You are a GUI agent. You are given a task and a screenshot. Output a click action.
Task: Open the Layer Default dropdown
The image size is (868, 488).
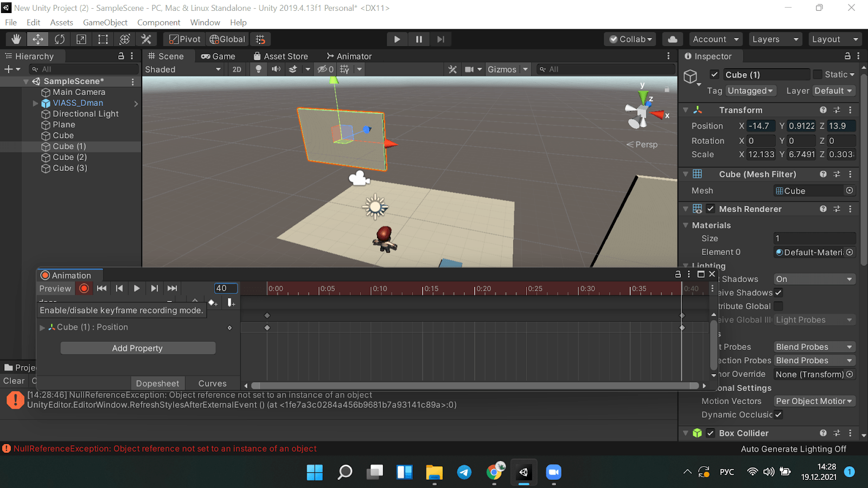[834, 91]
